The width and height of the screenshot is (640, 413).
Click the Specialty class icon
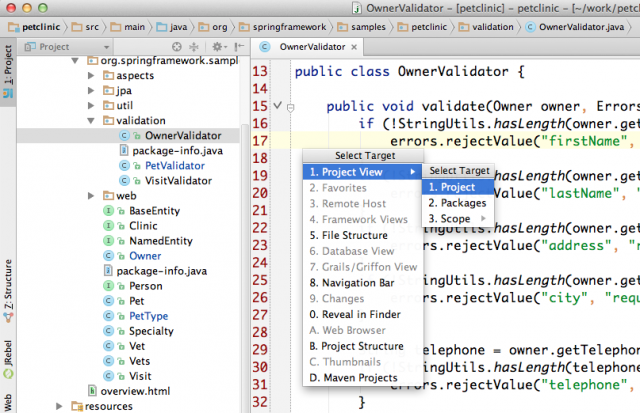coord(108,331)
